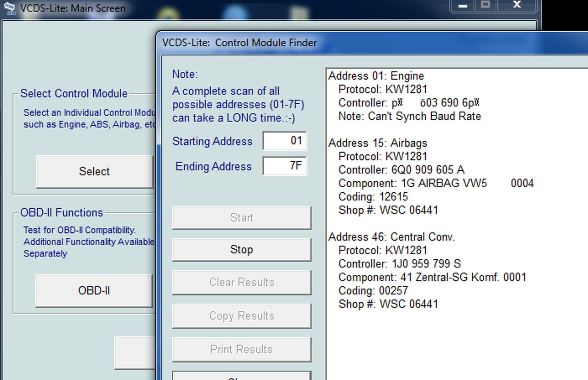Viewport: 588px width, 380px height.
Task: Minimize the VCDS-Lite Main Screen window
Action: (x=463, y=6)
